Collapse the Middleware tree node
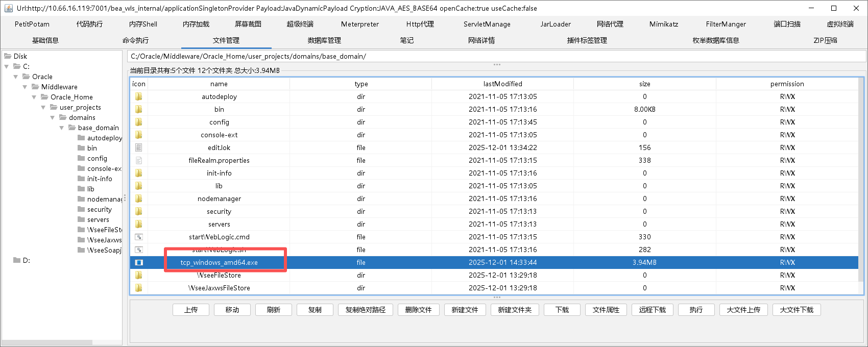Screen dimensions: 868x347 25,87
